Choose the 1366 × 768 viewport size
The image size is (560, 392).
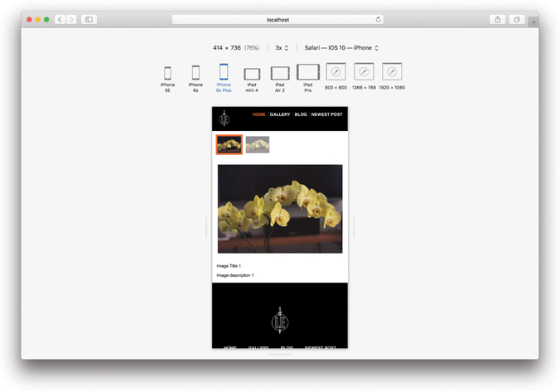(364, 73)
